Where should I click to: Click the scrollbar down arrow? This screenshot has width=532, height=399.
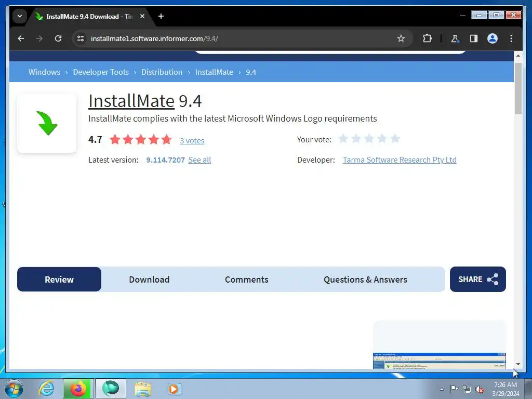coord(518,364)
